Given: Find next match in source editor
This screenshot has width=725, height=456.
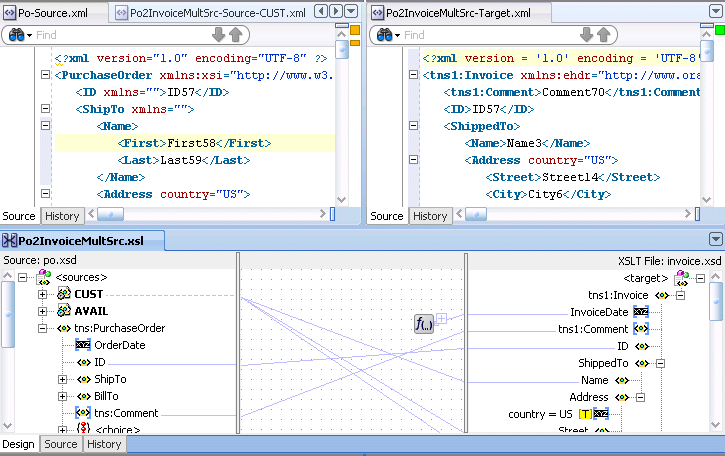Looking at the screenshot, I should [218, 35].
